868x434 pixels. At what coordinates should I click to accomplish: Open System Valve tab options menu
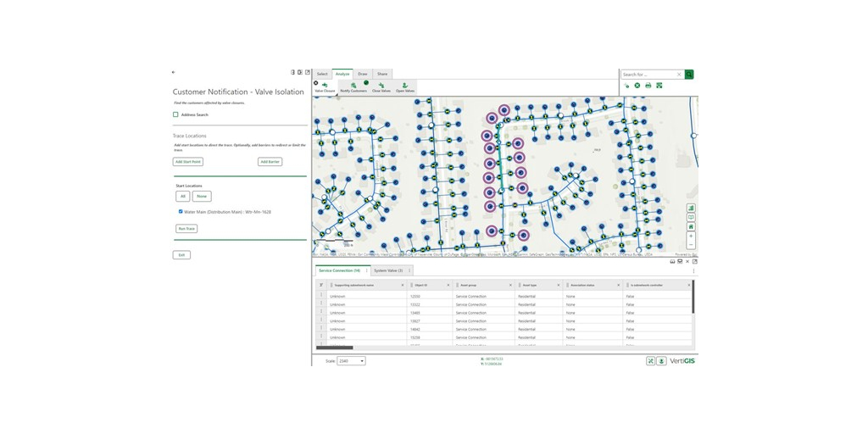pyautogui.click(x=409, y=270)
